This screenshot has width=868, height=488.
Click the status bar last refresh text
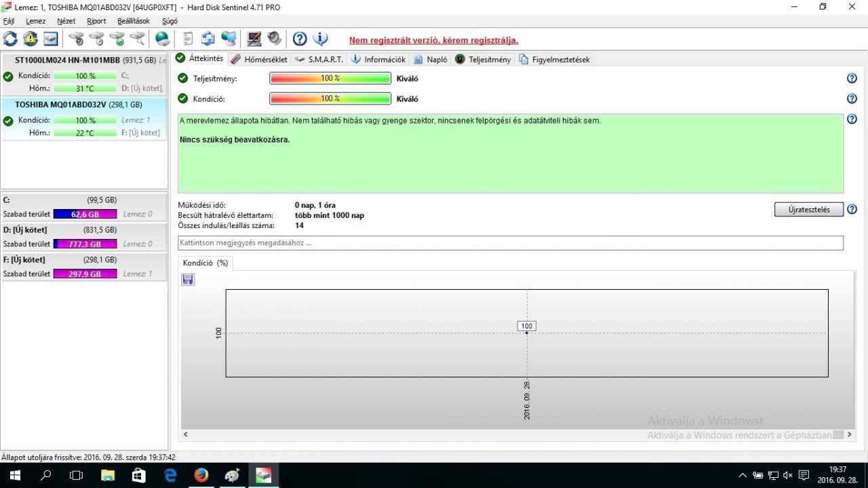[x=89, y=457]
